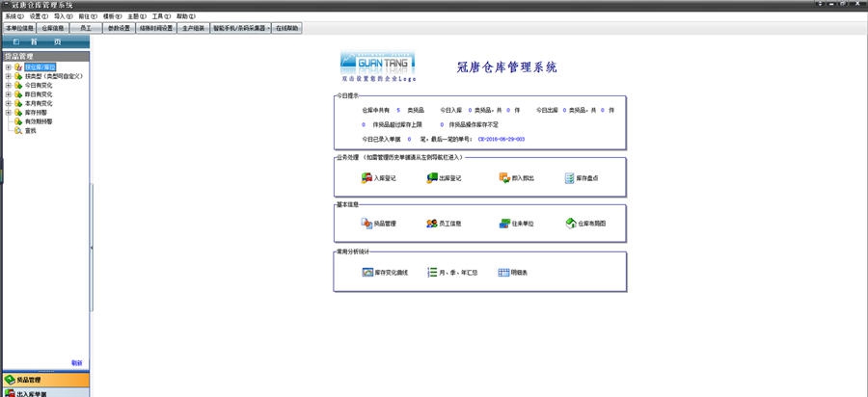Open last document number CK-2016-06-29-003
This screenshot has height=397, width=868.
[x=501, y=139]
